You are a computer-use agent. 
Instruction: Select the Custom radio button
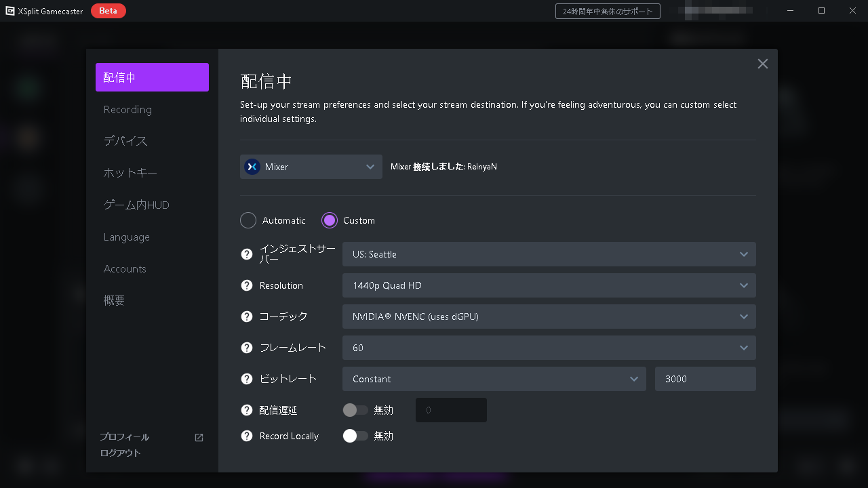click(330, 220)
